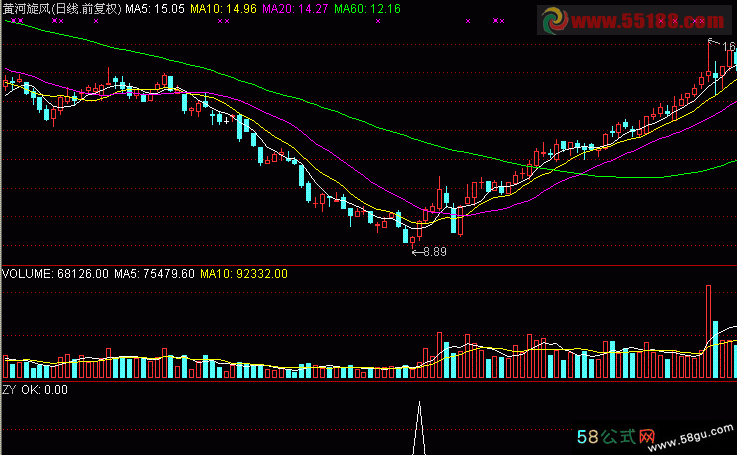This screenshot has height=455, width=737.
Task: Click the candlestick at the 8.89 low
Action: pyautogui.click(x=413, y=241)
